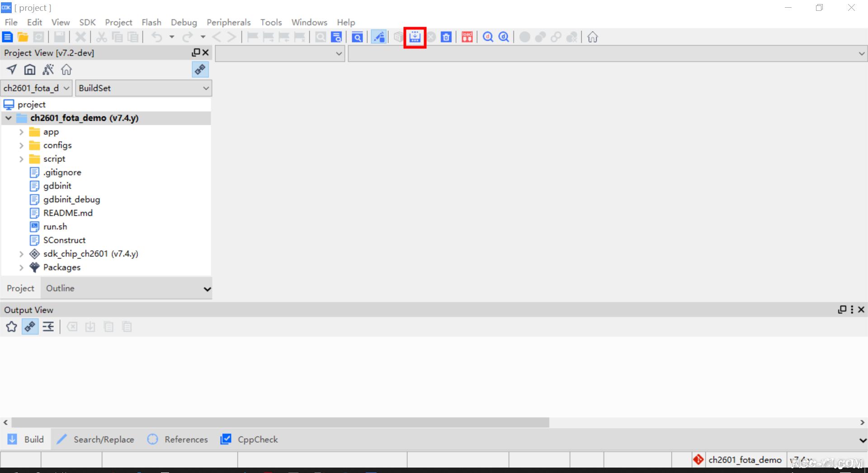Float the Output View panel
The width and height of the screenshot is (868, 473).
[x=842, y=310]
